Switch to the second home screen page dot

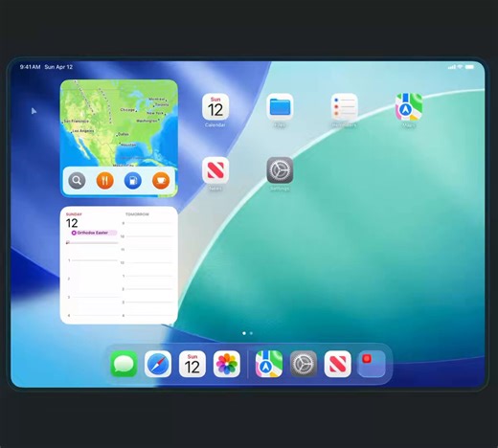(251, 333)
